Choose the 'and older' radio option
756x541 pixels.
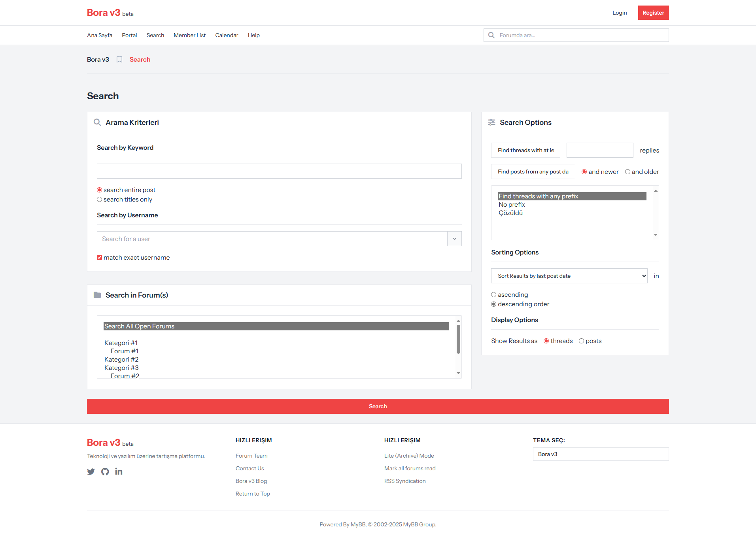tap(627, 172)
